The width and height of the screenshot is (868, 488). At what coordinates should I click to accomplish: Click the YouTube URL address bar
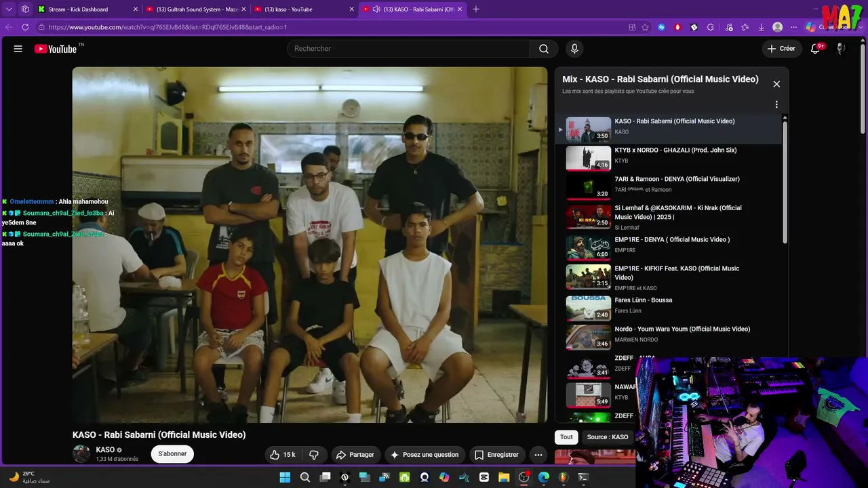[x=332, y=27]
